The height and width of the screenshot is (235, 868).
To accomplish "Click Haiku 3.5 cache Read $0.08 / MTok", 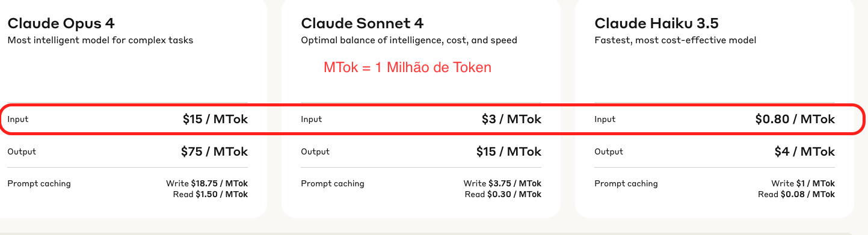I will point(796,194).
